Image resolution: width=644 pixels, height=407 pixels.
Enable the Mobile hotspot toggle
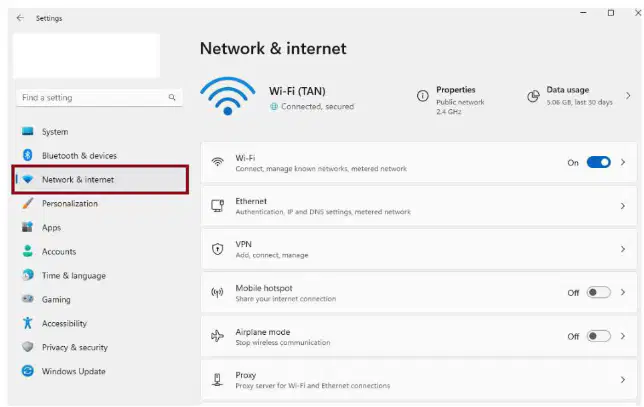coord(598,292)
